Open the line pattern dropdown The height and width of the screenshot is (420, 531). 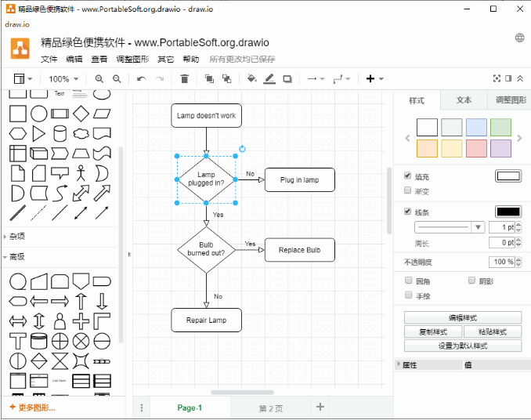point(450,227)
